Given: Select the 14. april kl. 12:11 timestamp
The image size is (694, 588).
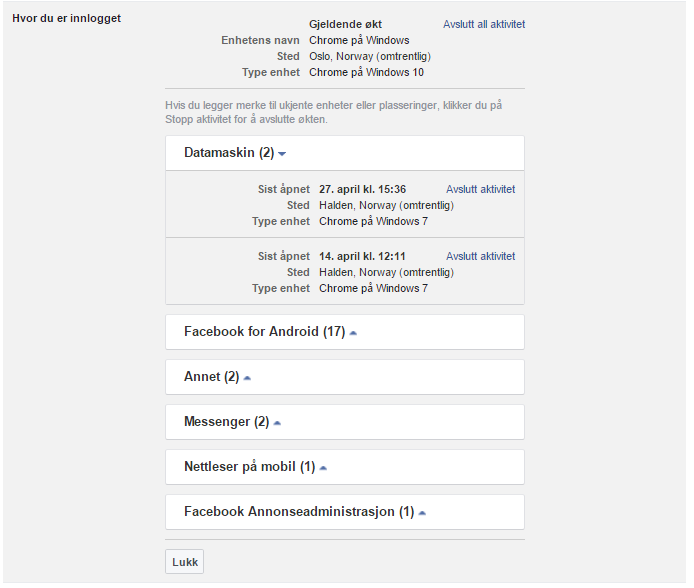Looking at the screenshot, I should [362, 256].
